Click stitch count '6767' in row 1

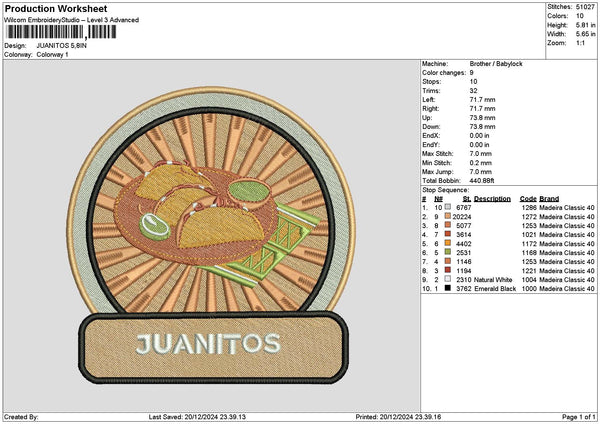(463, 208)
